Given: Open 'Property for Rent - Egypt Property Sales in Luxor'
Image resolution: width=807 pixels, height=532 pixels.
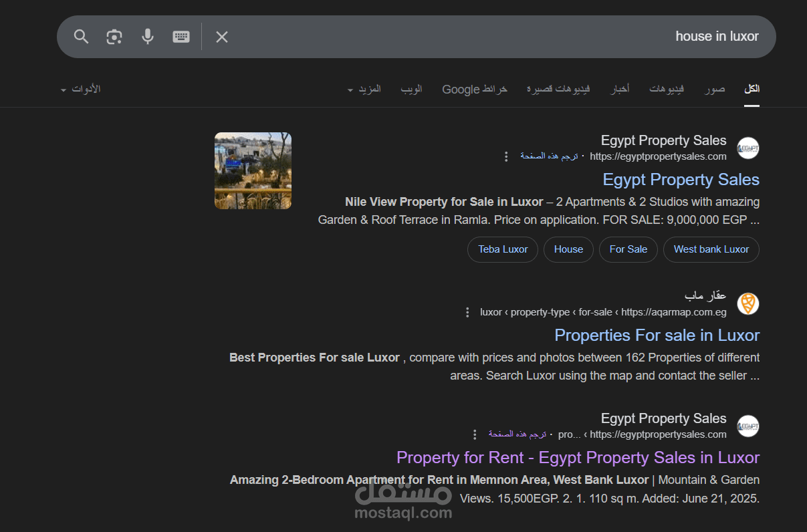Looking at the screenshot, I should pyautogui.click(x=578, y=458).
